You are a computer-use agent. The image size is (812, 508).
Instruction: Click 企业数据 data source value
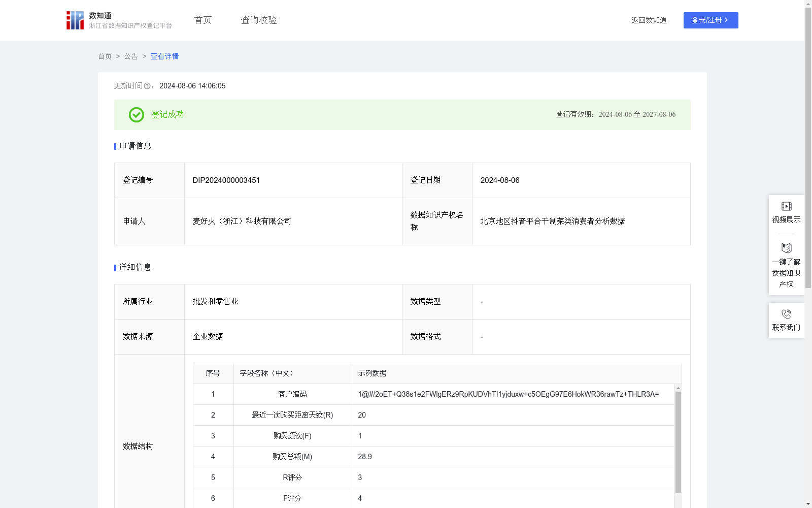tap(208, 337)
